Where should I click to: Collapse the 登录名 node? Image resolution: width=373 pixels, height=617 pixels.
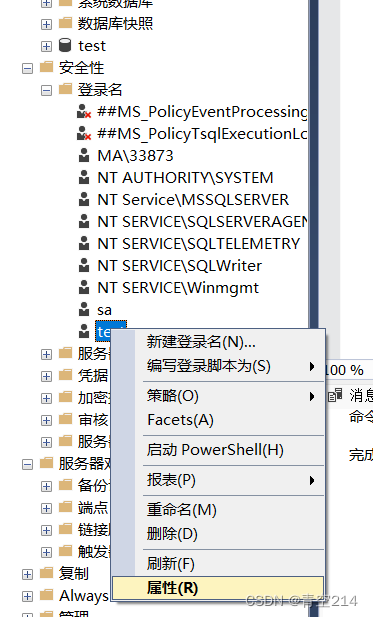[x=46, y=91]
